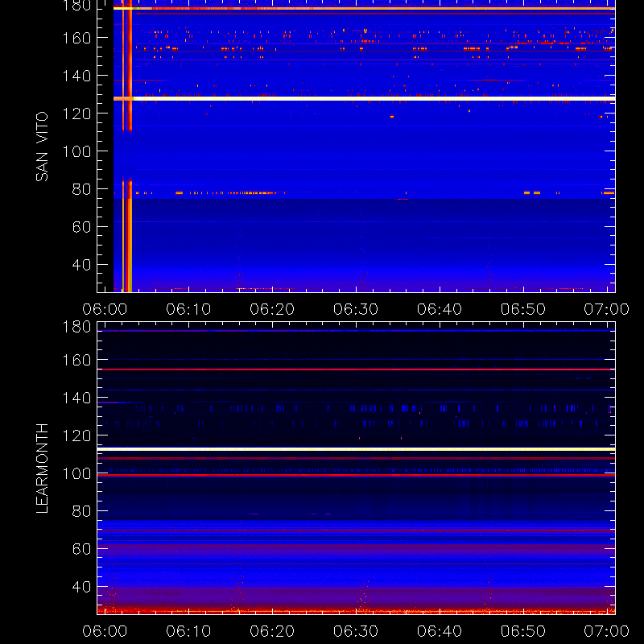Click the 06:10 time label under Learmonth plot
The width and height of the screenshot is (644, 644).
pyautogui.click(x=188, y=631)
